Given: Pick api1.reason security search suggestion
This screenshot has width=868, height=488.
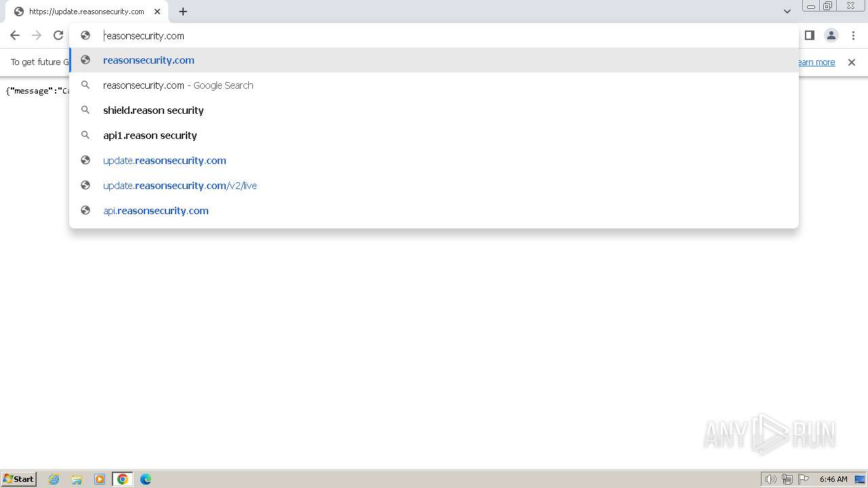Looking at the screenshot, I should pos(434,136).
